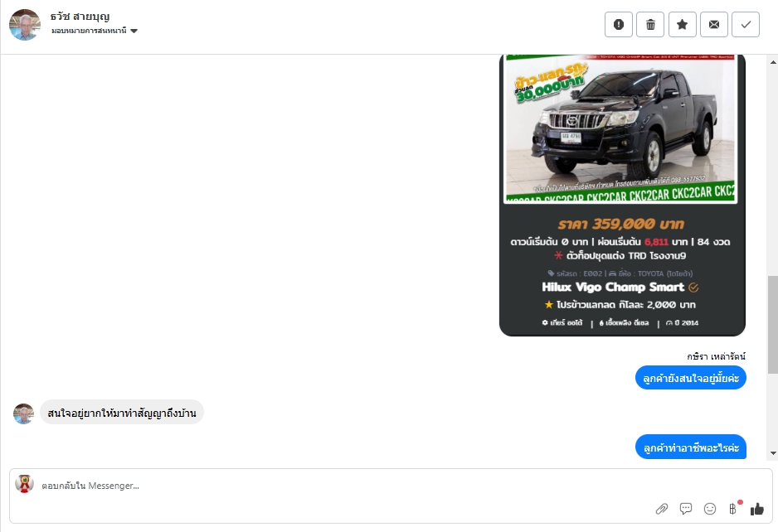Click the Baht payment request icon
This screenshot has height=532, width=778.
tap(733, 508)
